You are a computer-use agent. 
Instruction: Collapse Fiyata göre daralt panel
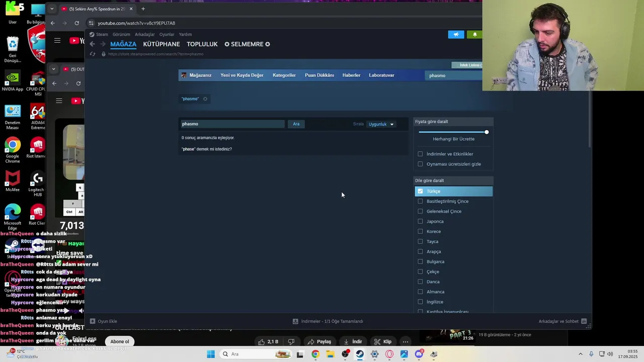pyautogui.click(x=453, y=122)
